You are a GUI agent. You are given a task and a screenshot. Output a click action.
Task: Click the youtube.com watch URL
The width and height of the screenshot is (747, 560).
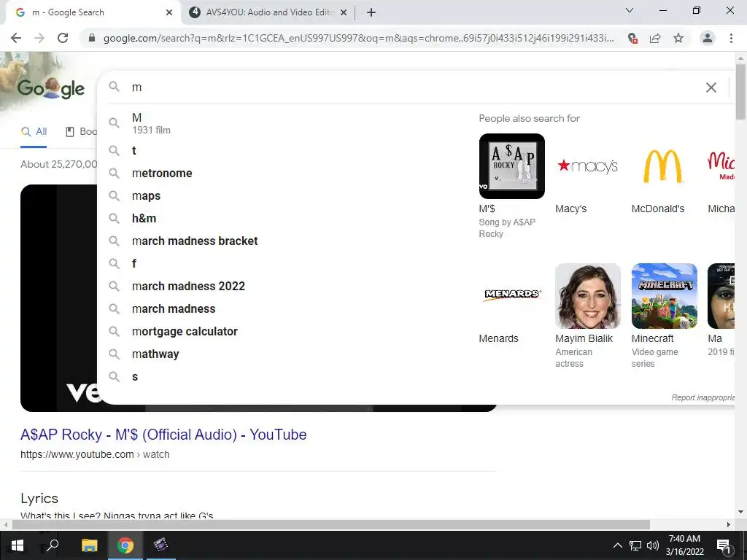tap(95, 454)
